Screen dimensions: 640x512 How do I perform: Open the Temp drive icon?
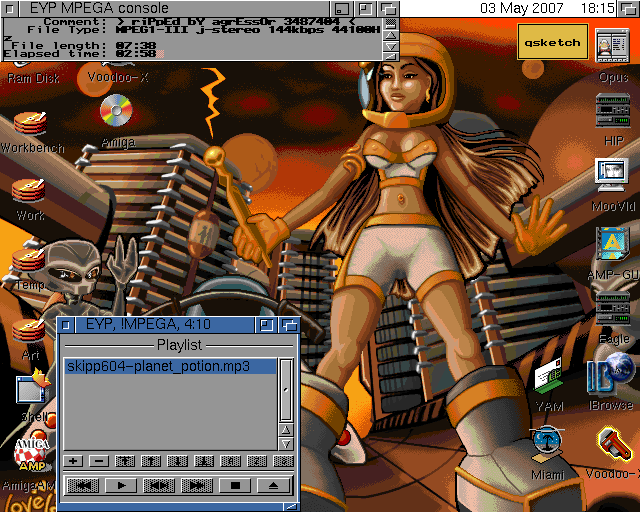[29, 260]
